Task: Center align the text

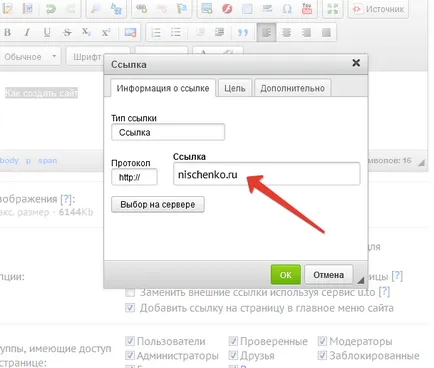Action: click(286, 32)
